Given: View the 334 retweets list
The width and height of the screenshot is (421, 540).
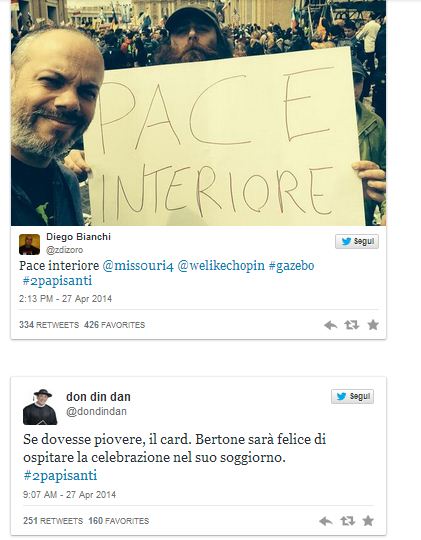Looking at the screenshot, I should 49,325.
